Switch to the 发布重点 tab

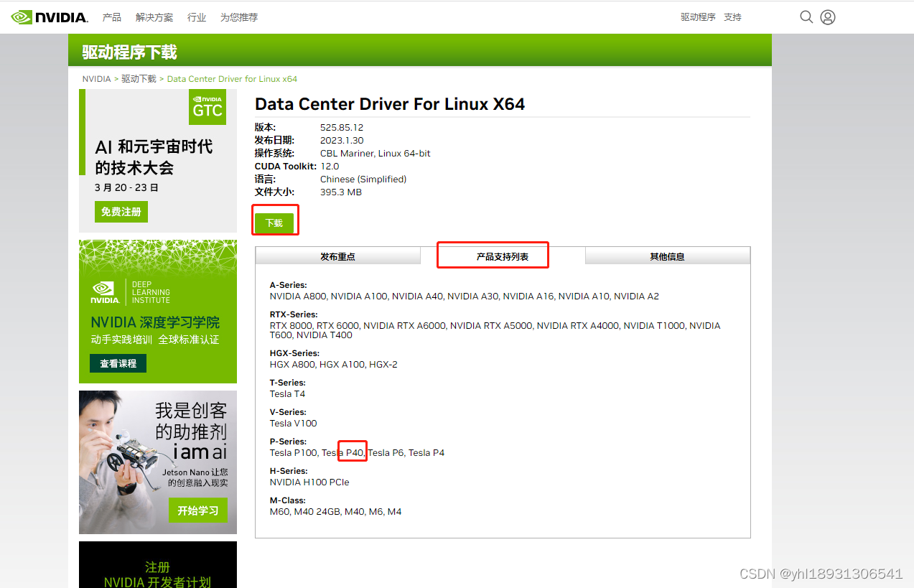(x=337, y=256)
